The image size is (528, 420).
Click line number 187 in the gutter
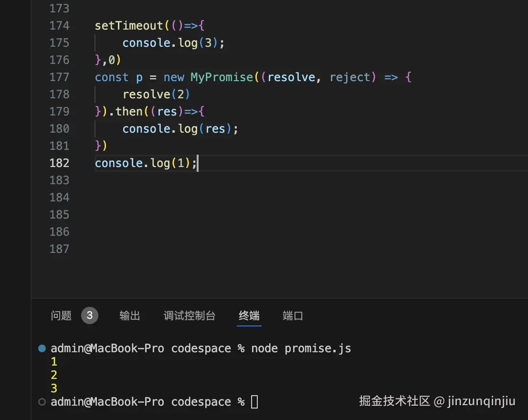coord(59,249)
